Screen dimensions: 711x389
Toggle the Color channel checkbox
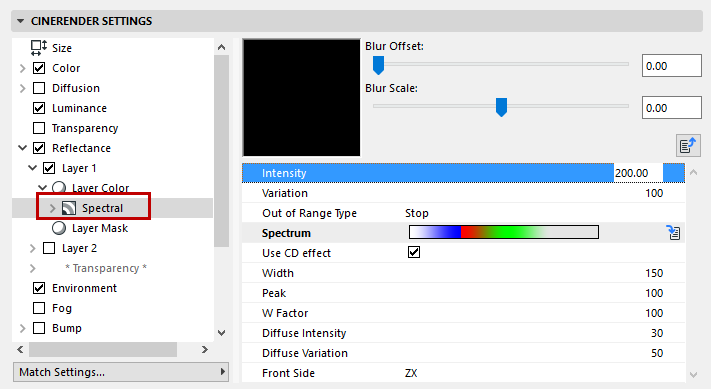(x=39, y=68)
